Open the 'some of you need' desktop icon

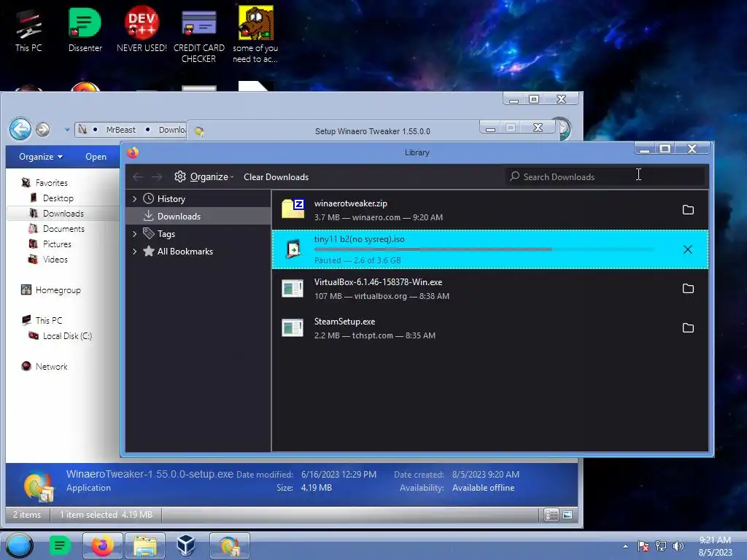255,35
